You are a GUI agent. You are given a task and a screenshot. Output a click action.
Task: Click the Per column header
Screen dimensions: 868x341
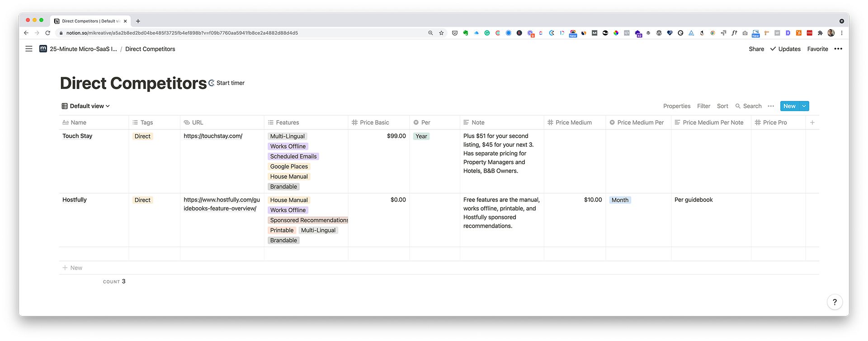click(435, 122)
